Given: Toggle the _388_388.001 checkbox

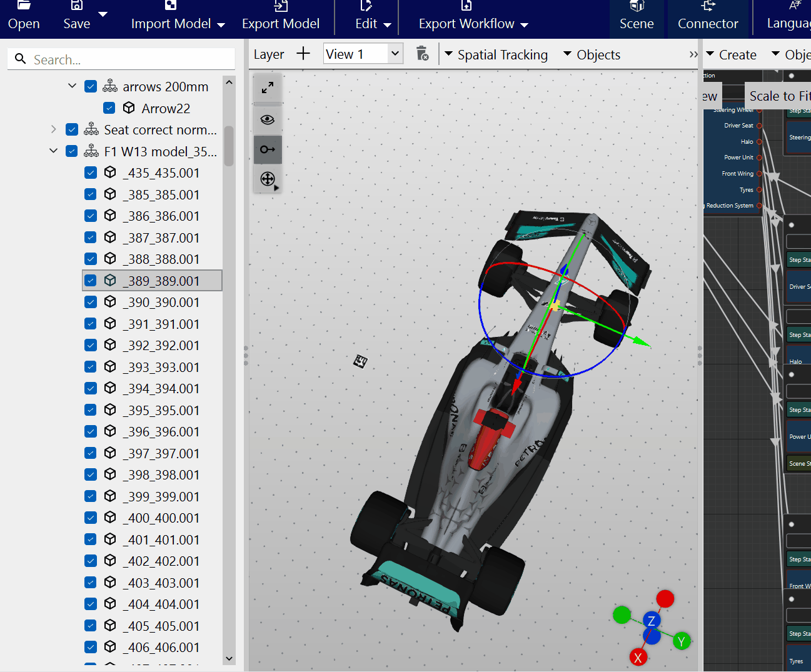Looking at the screenshot, I should coord(91,259).
